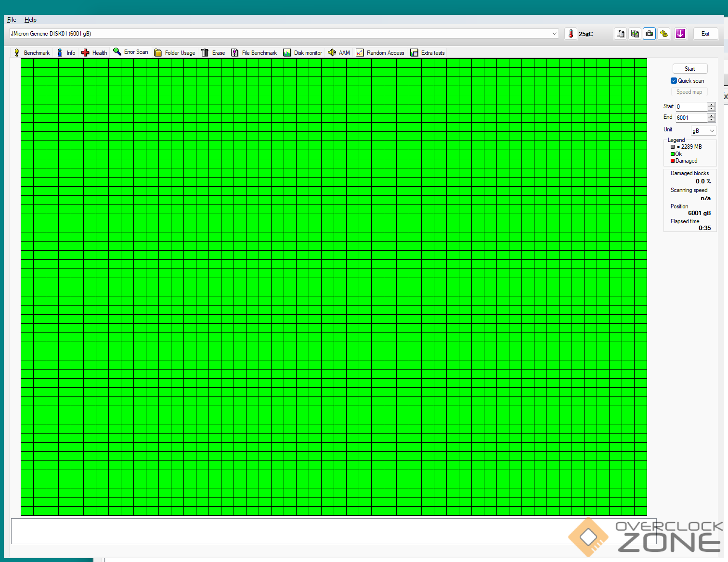This screenshot has width=728, height=562.
Task: Click the thermometer temperature icon
Action: click(x=571, y=34)
